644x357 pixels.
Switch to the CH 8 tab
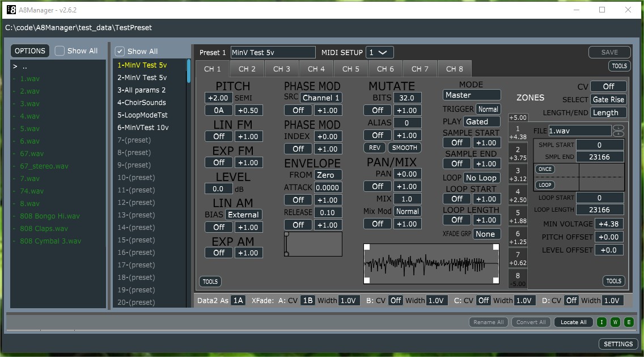coord(454,69)
